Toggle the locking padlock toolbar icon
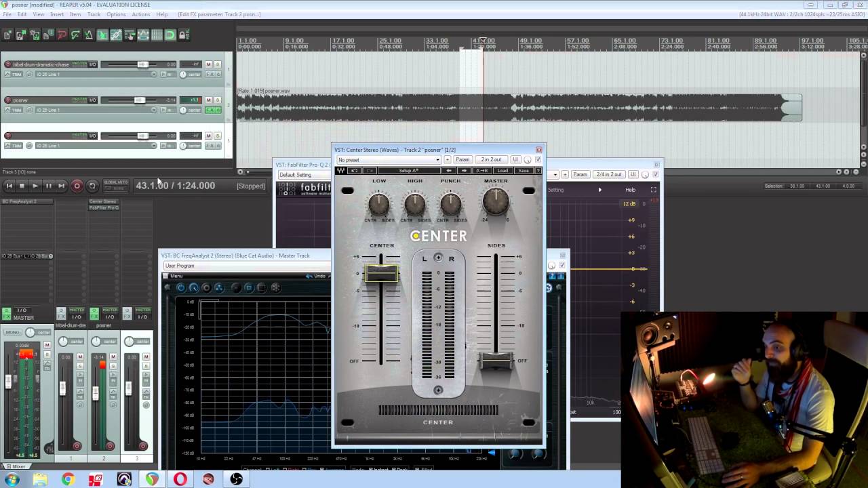This screenshot has height=488, width=868. [x=184, y=35]
